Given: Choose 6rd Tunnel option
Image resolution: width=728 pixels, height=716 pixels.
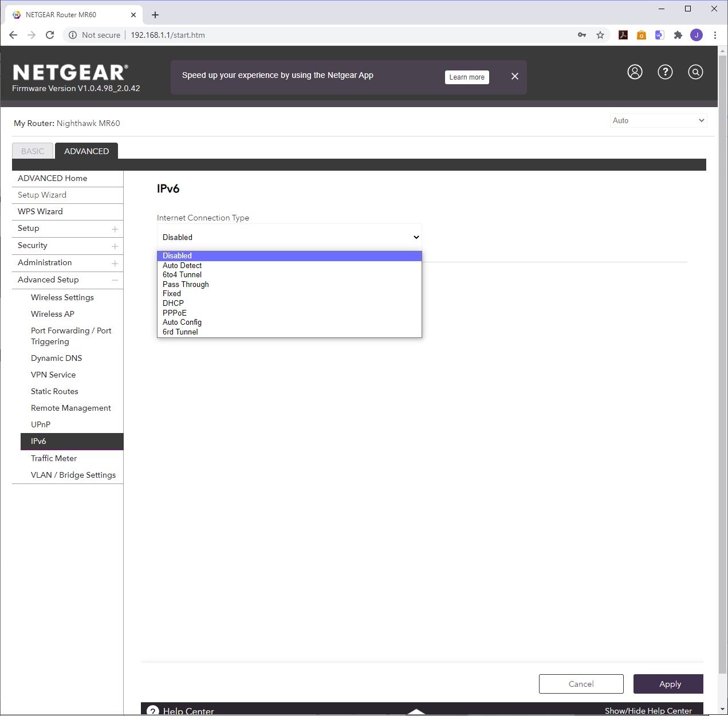Looking at the screenshot, I should pyautogui.click(x=289, y=332).
